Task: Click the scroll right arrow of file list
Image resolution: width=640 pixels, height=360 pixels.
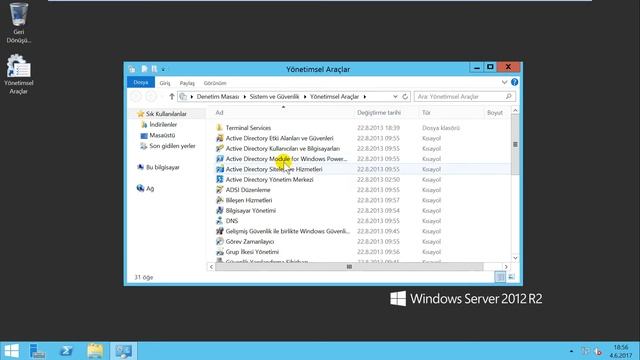Action: pos(506,267)
